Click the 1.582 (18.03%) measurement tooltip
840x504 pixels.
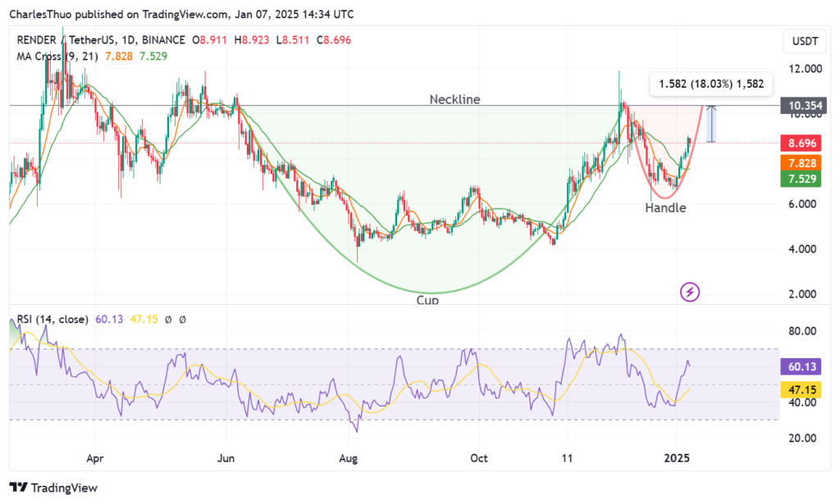click(710, 83)
